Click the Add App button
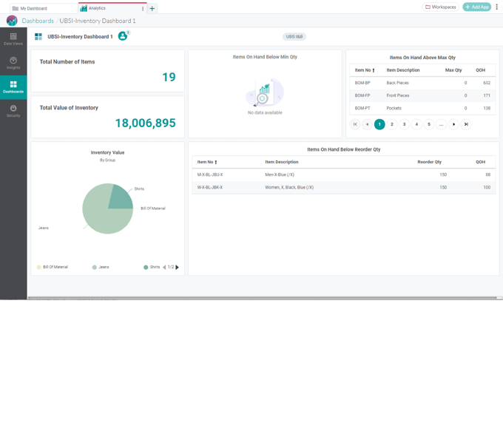503x448 pixels. (476, 7)
